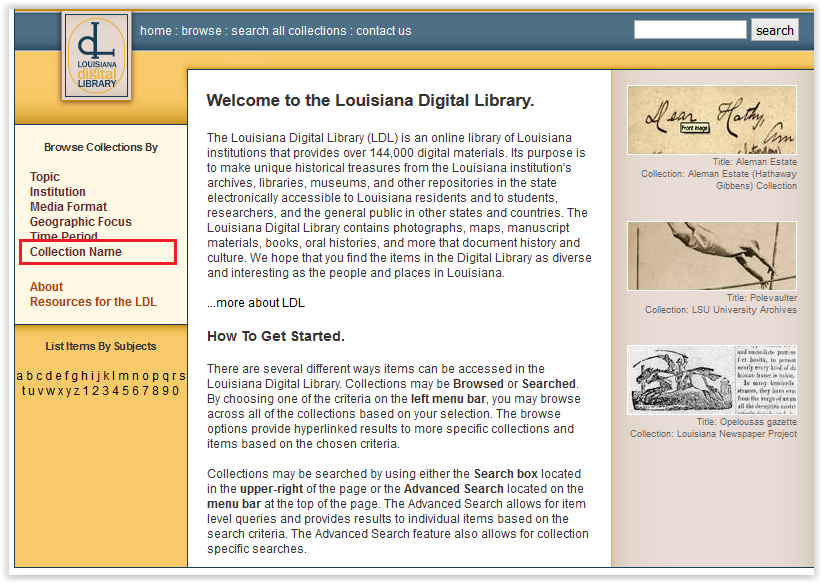Browse collections by Geographic Focus

81,222
